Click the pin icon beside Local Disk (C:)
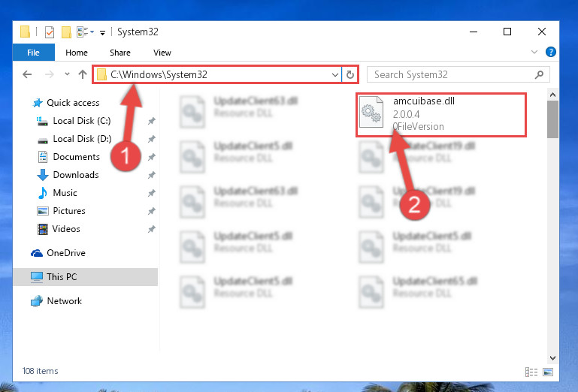 pos(152,121)
